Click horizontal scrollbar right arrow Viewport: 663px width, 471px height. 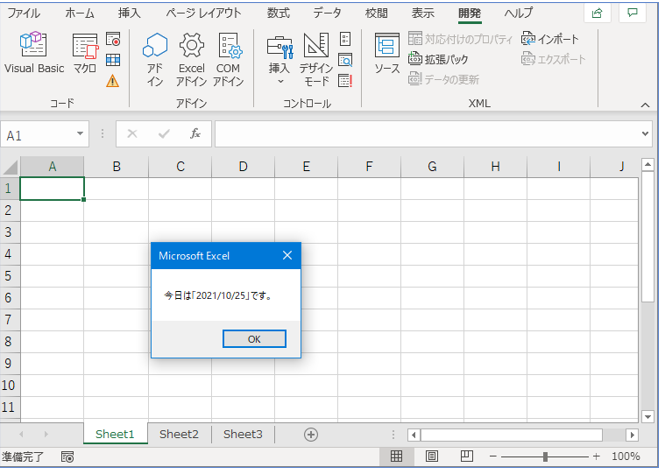pyautogui.click(x=632, y=435)
